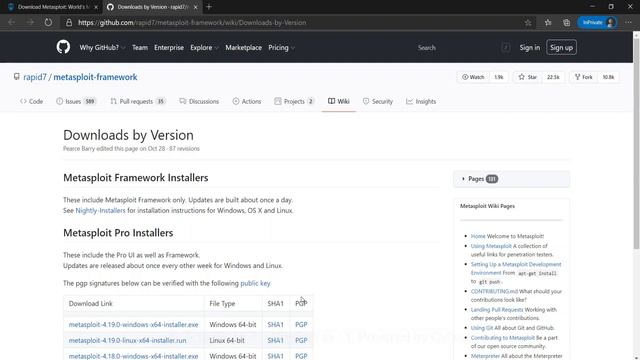Open browser settings and more menu
This screenshot has height=360, width=640.
[x=628, y=22]
